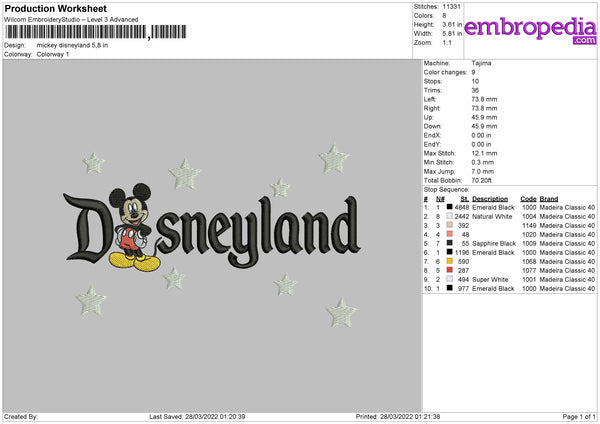The image size is (600, 424).
Task: Click the "Code" column header
Action: point(528,199)
